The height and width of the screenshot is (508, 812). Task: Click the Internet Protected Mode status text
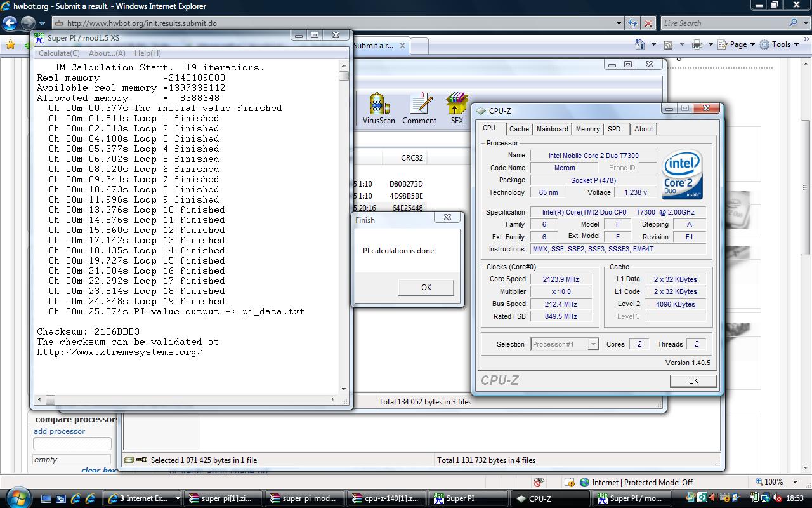coord(642,482)
